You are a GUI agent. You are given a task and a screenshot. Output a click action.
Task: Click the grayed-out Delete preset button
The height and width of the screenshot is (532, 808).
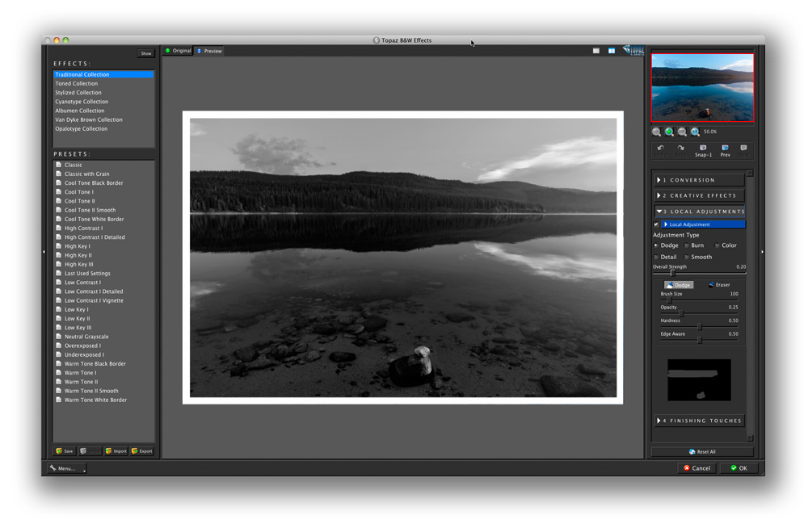[x=90, y=451]
